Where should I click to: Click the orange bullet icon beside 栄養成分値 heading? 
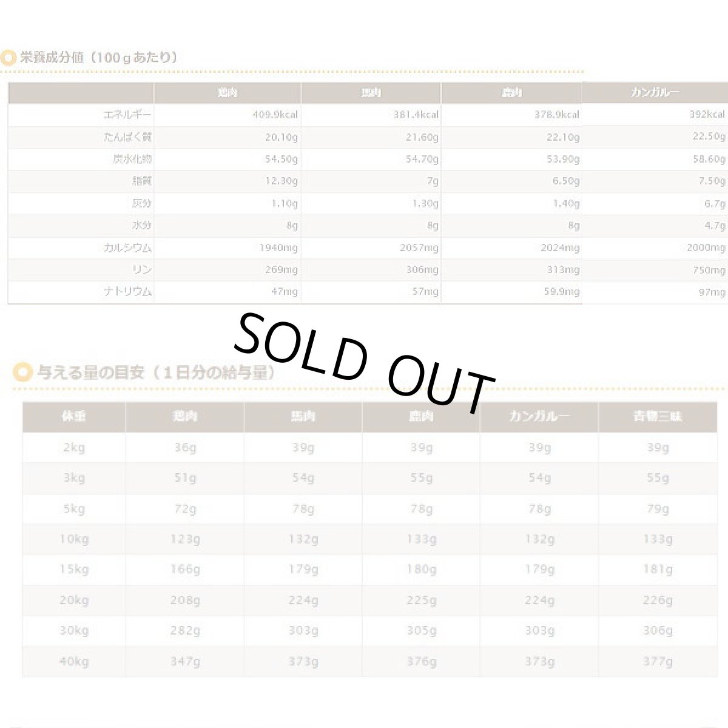click(8, 58)
